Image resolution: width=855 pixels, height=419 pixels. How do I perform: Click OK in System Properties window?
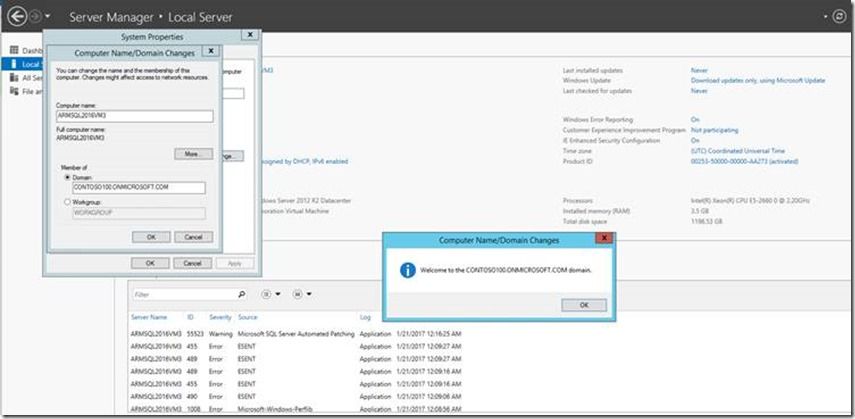point(150,263)
